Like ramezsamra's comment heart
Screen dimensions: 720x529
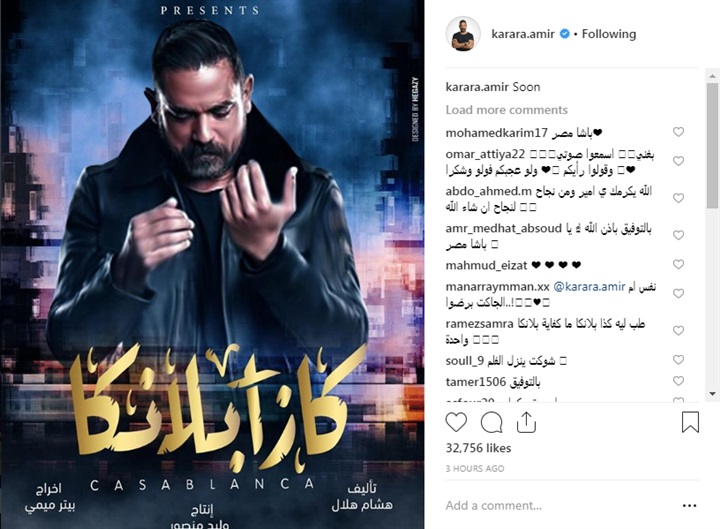(x=678, y=331)
